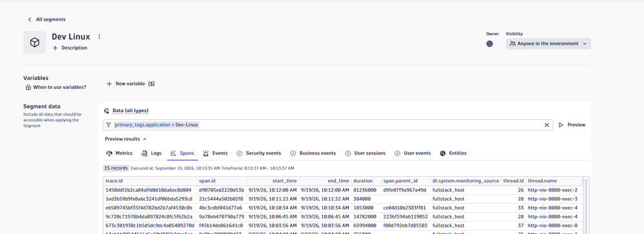Collapse the Preview results section
The height and width of the screenshot is (234, 644).
[x=126, y=139]
